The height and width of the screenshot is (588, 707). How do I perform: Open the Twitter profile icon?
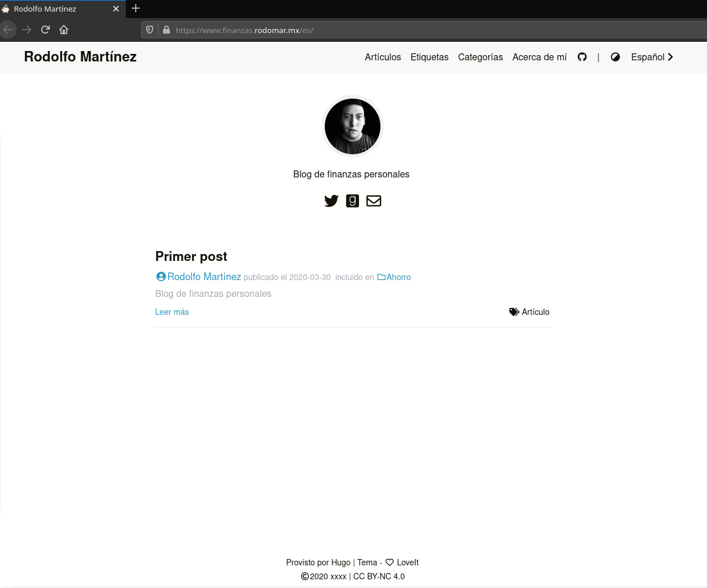click(331, 201)
